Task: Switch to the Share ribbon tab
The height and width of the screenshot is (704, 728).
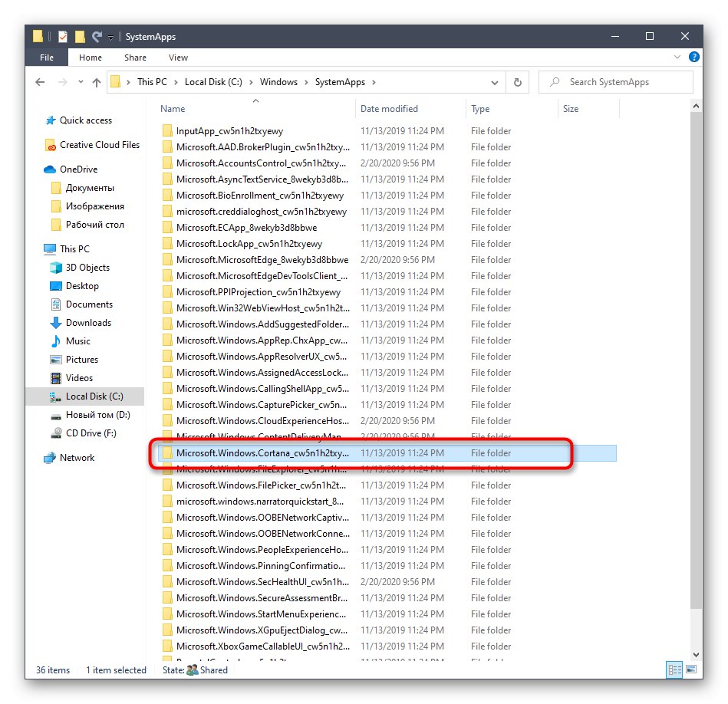Action: (135, 58)
